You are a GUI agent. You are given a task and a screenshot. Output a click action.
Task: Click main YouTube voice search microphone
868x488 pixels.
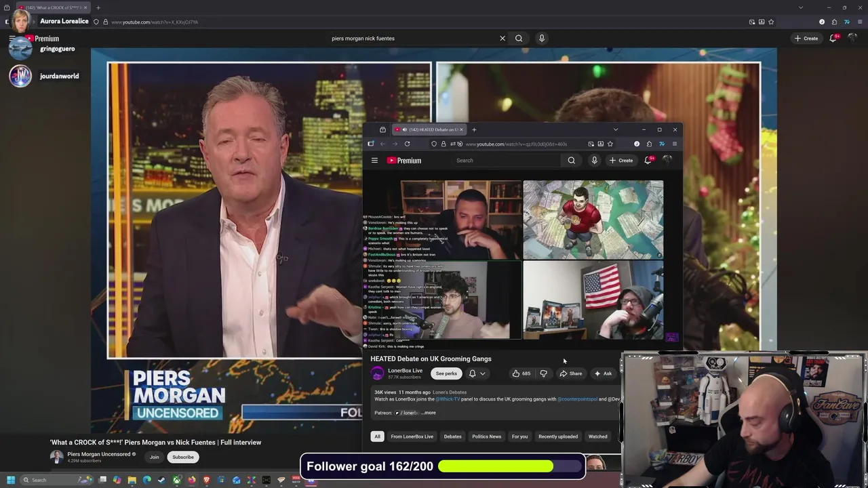pyautogui.click(x=542, y=39)
